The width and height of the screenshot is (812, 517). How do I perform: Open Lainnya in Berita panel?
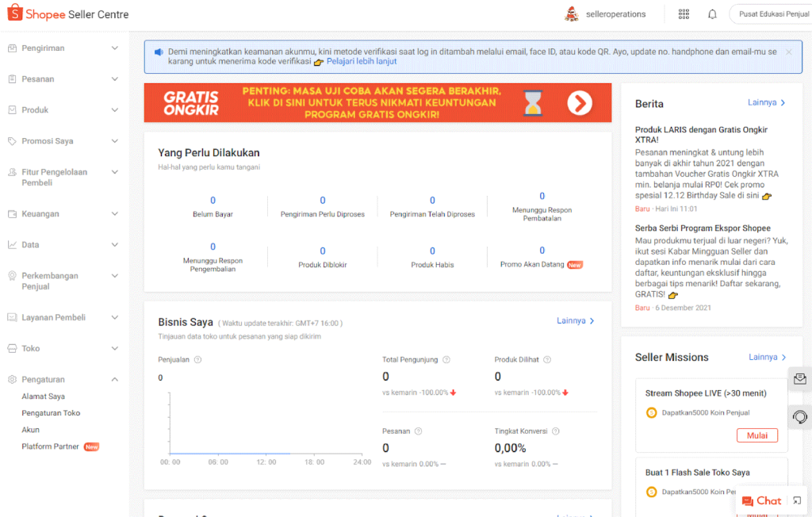(x=767, y=102)
